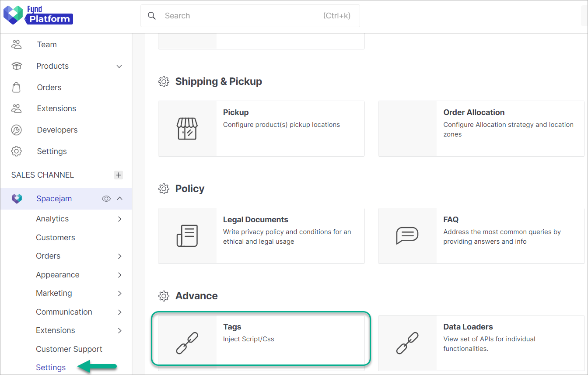
Task: Open Team in the sidebar
Action: coord(47,45)
